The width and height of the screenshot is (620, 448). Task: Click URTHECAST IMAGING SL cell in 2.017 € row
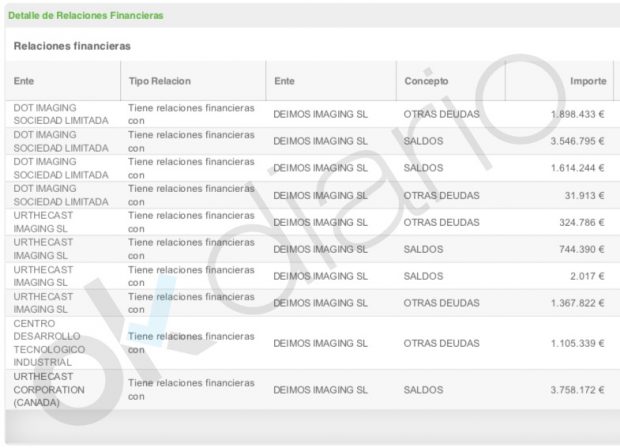(x=43, y=276)
